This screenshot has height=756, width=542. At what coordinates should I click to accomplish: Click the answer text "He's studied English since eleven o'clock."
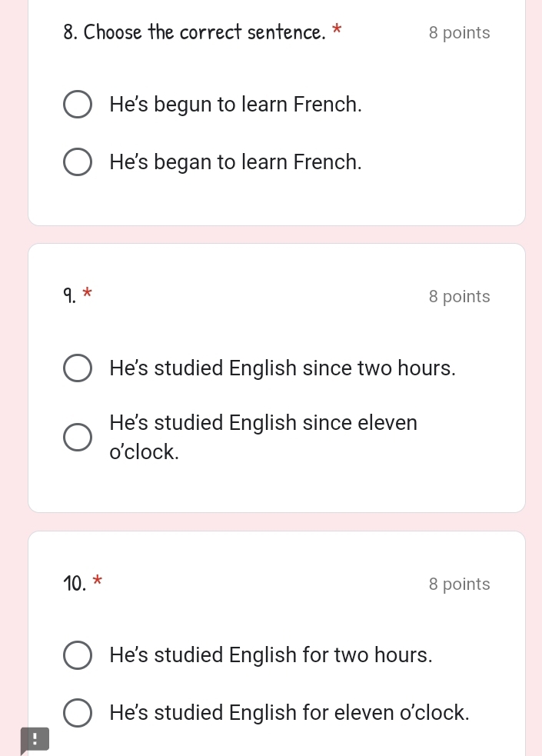click(x=263, y=438)
